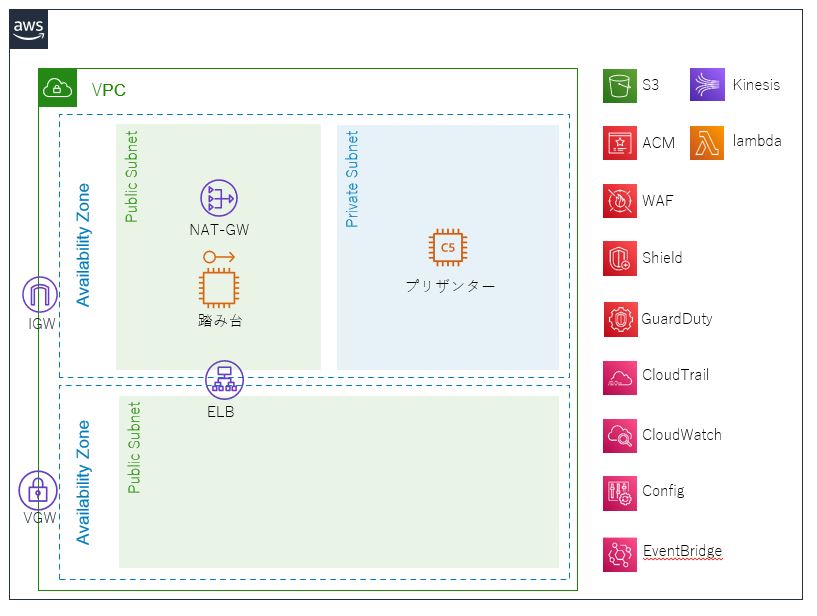Select the lower Availability Zone label
817x616 pixels.
[x=83, y=482]
